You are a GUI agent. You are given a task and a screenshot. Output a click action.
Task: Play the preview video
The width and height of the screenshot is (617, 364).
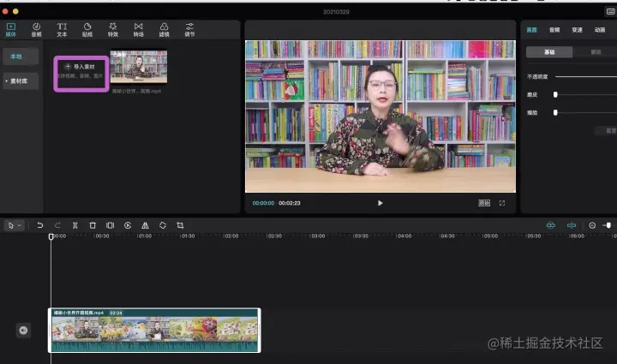(380, 203)
